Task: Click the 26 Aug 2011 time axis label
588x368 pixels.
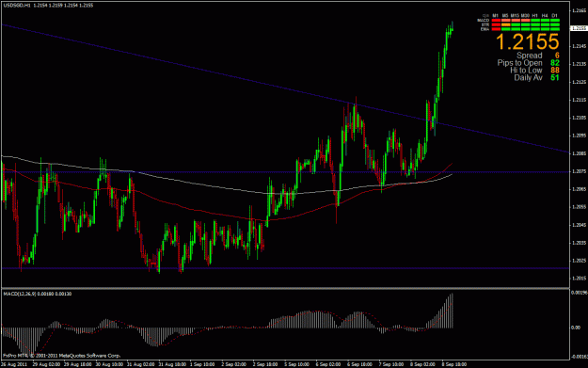Action: (x=14, y=364)
